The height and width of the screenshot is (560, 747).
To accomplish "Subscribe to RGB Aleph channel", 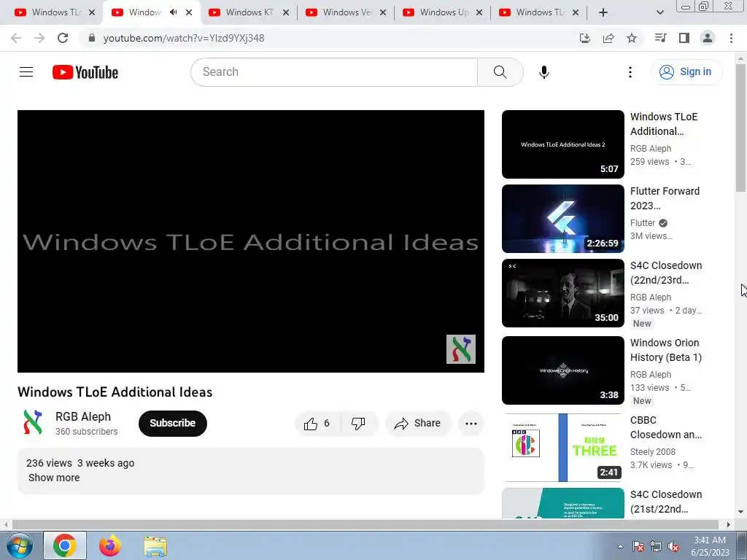I will [x=172, y=424].
